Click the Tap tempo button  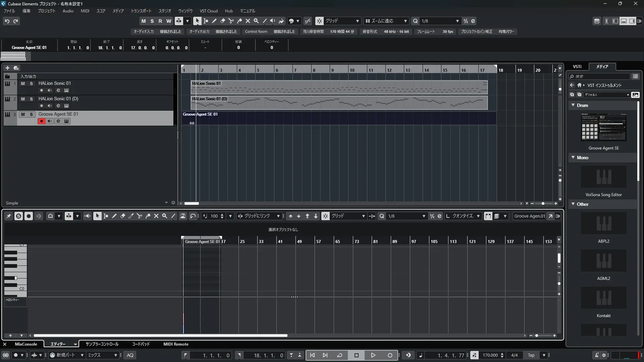pos(531,355)
